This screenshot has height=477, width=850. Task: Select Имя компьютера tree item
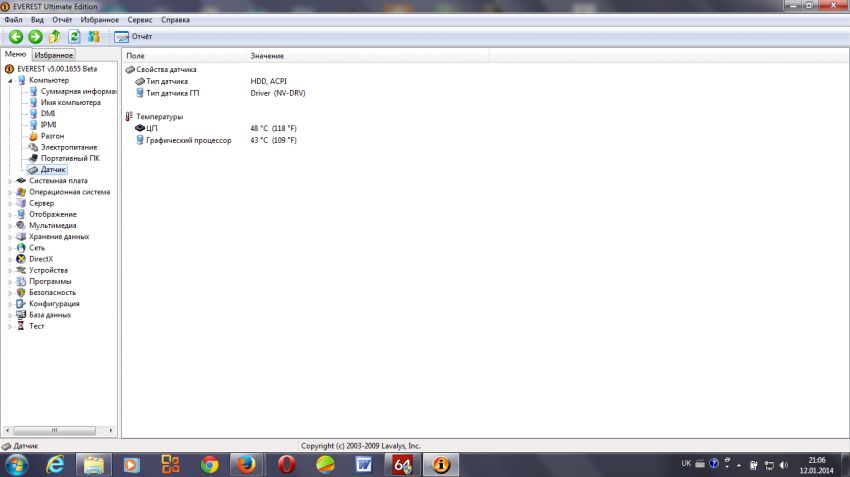(70, 102)
